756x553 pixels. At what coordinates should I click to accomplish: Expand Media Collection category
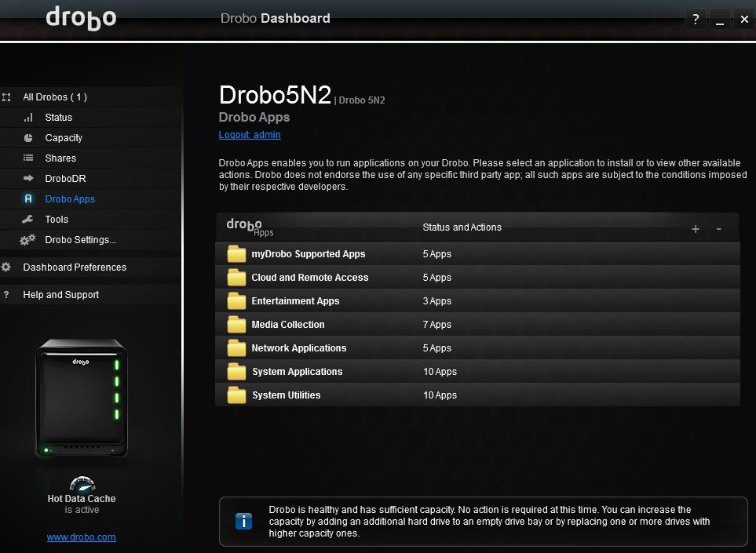click(477, 325)
